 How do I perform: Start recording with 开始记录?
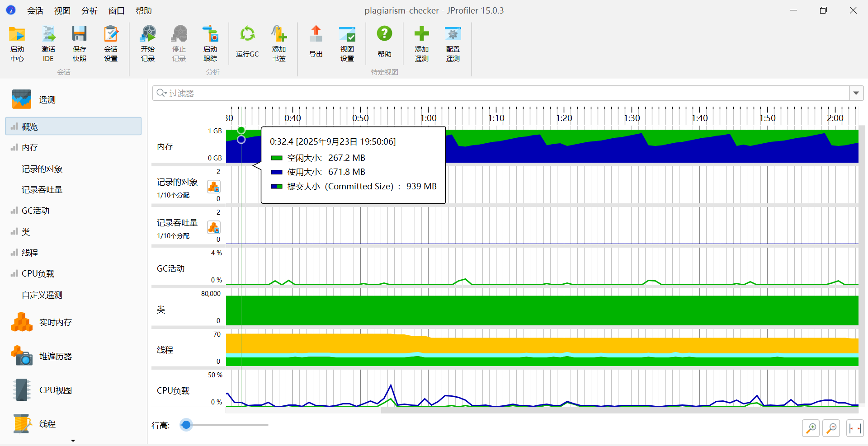click(x=148, y=44)
